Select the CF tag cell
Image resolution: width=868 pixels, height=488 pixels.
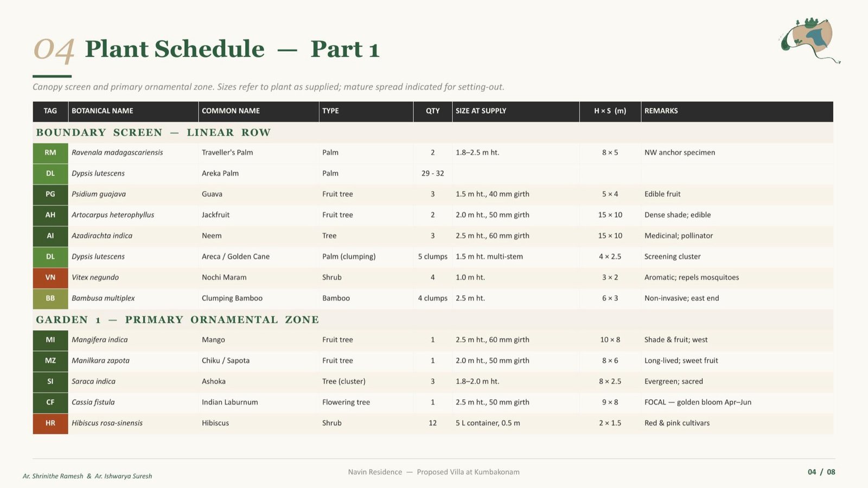pyautogui.click(x=50, y=402)
